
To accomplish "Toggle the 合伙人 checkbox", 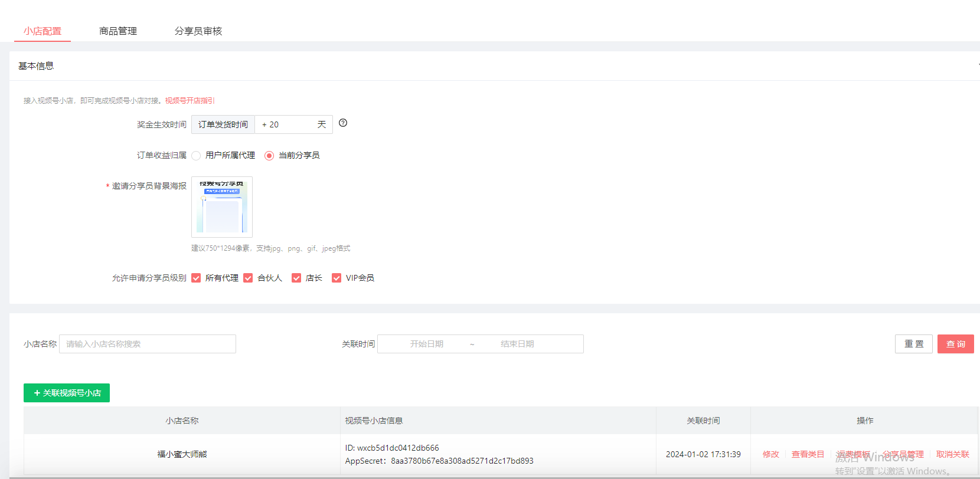I will point(248,278).
